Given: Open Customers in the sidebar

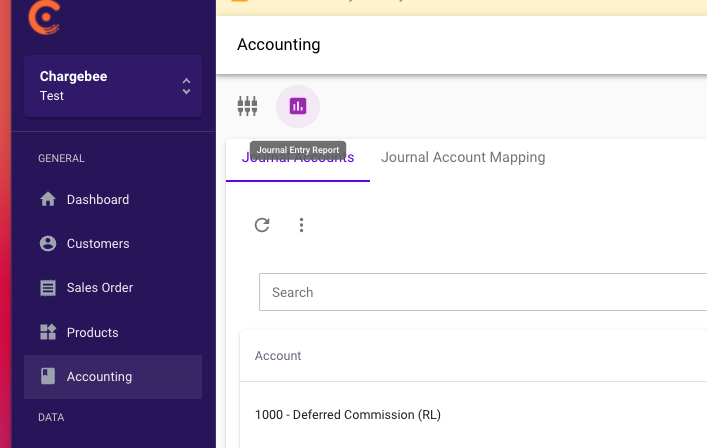Looking at the screenshot, I should click(x=113, y=243).
